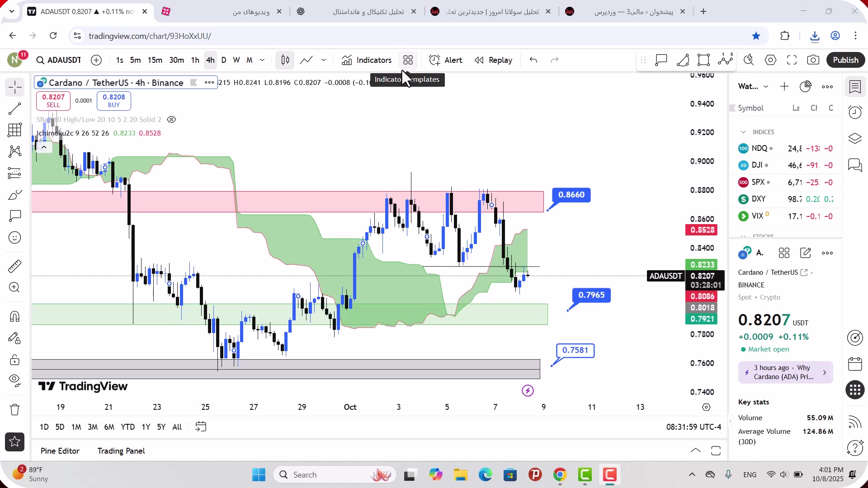The image size is (868, 488).
Task: Select the 1M date range
Action: [x=76, y=427]
